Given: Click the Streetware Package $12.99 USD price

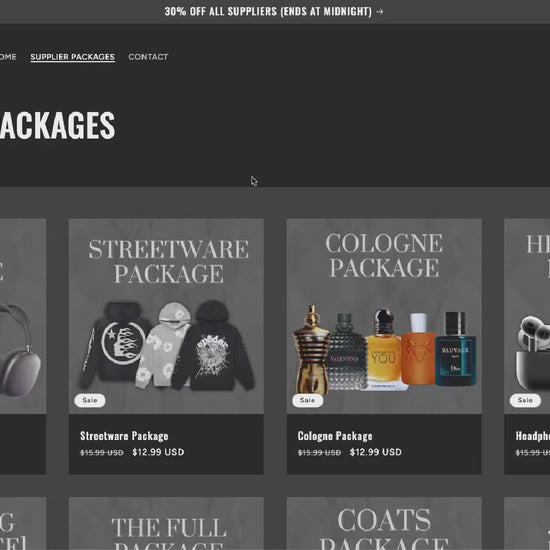Looking at the screenshot, I should click(158, 452).
